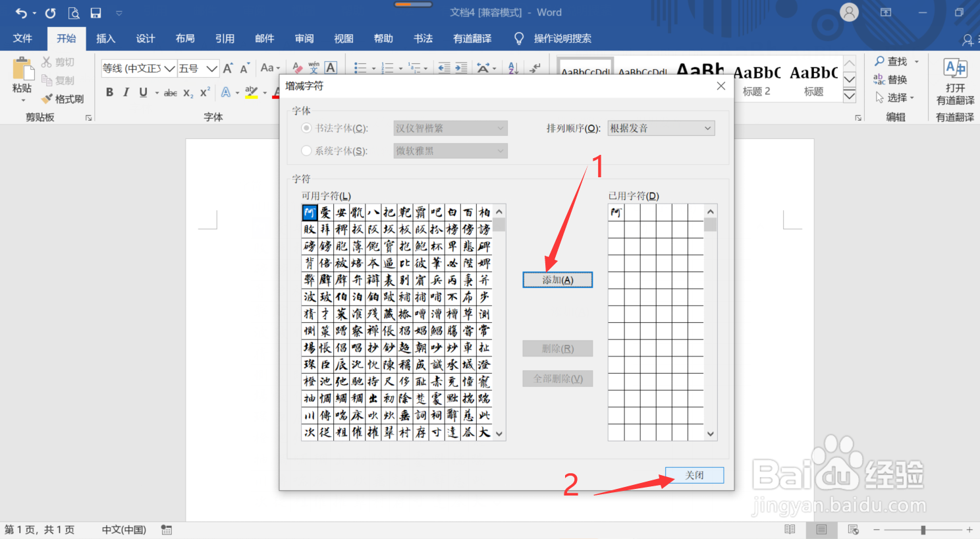This screenshot has height=539, width=980.
Task: Click the 全部删除(V) button
Action: [x=558, y=379]
